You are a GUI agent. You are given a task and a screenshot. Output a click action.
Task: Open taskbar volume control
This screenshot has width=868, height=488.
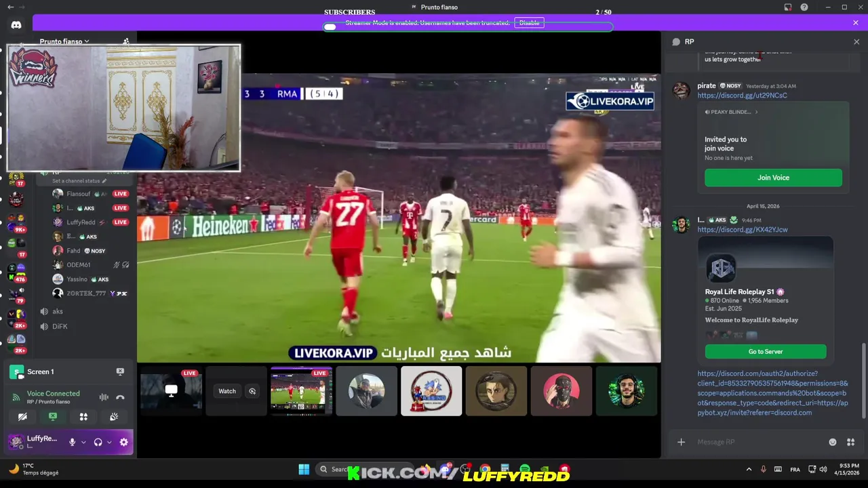(823, 469)
